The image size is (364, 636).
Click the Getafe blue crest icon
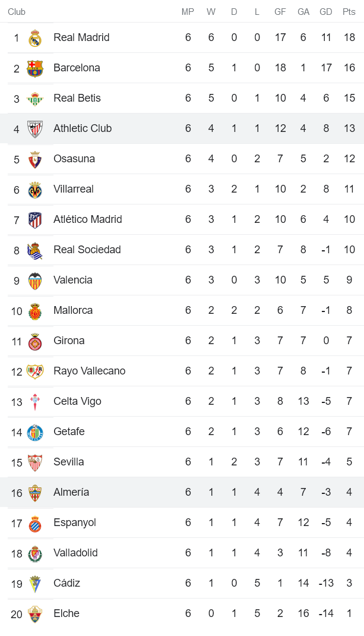click(35, 432)
